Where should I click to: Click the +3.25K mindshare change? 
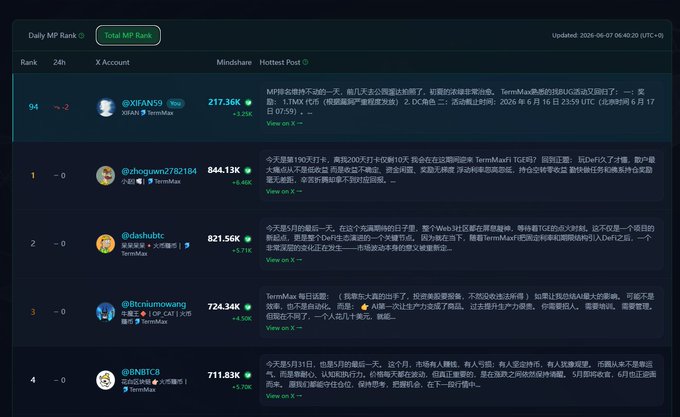[242, 114]
